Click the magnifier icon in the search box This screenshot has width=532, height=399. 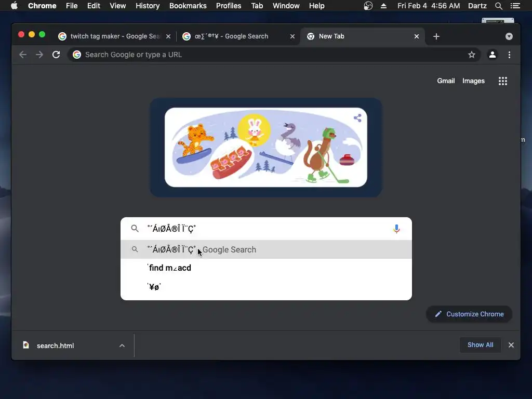point(135,229)
